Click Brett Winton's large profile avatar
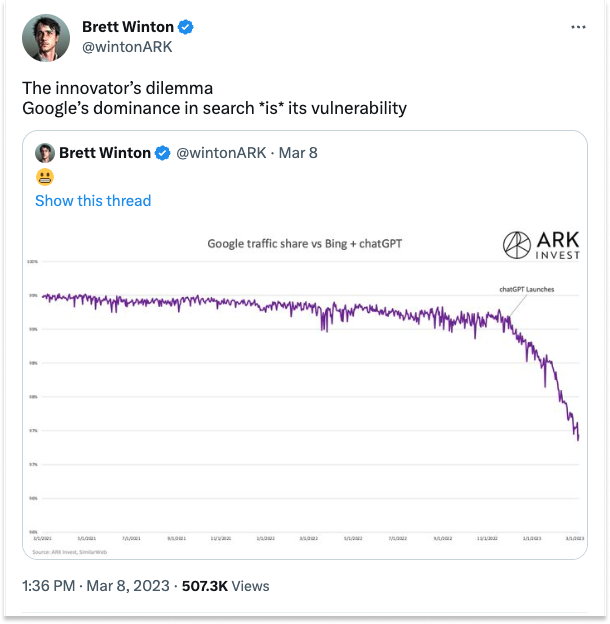The image size is (610, 624). [x=46, y=39]
